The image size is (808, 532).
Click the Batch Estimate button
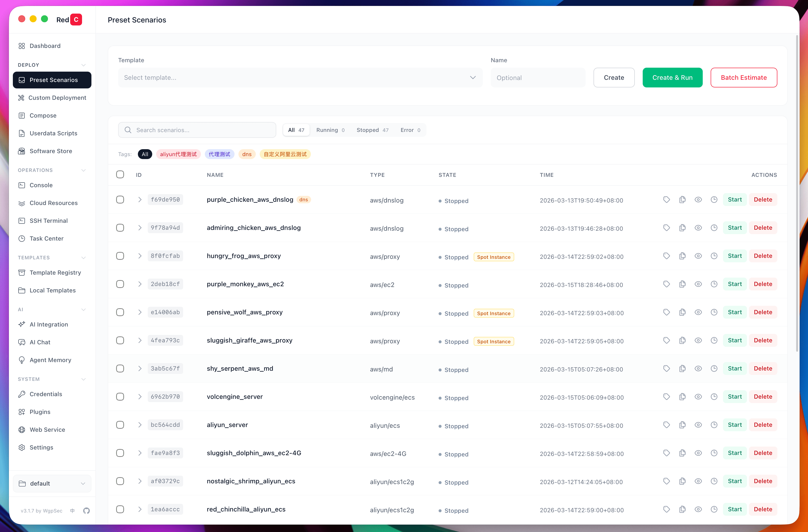coord(744,77)
